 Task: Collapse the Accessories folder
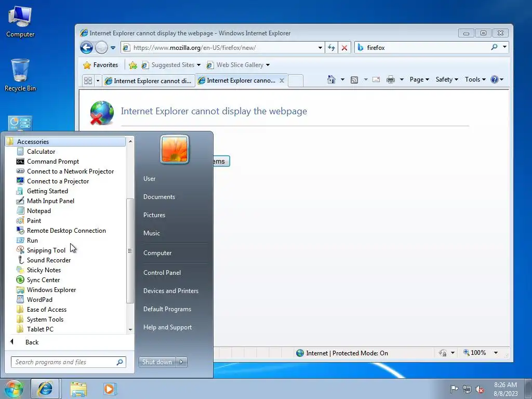coord(65,141)
